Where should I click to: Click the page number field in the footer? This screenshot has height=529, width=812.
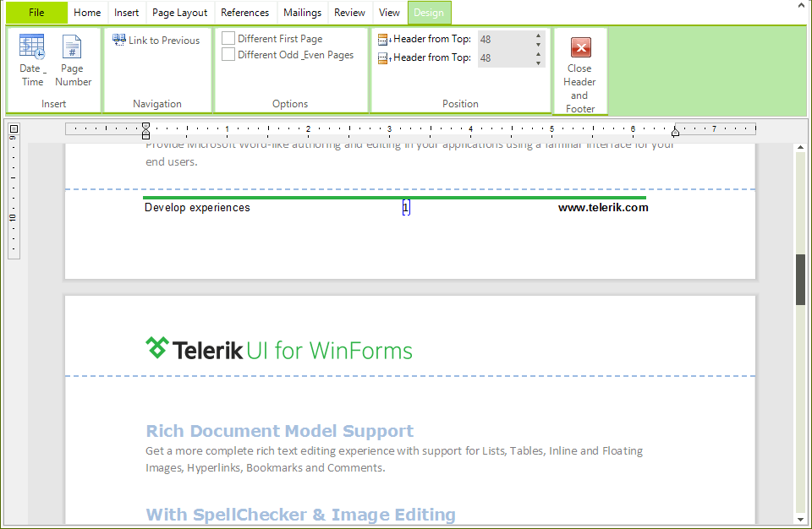(x=406, y=208)
